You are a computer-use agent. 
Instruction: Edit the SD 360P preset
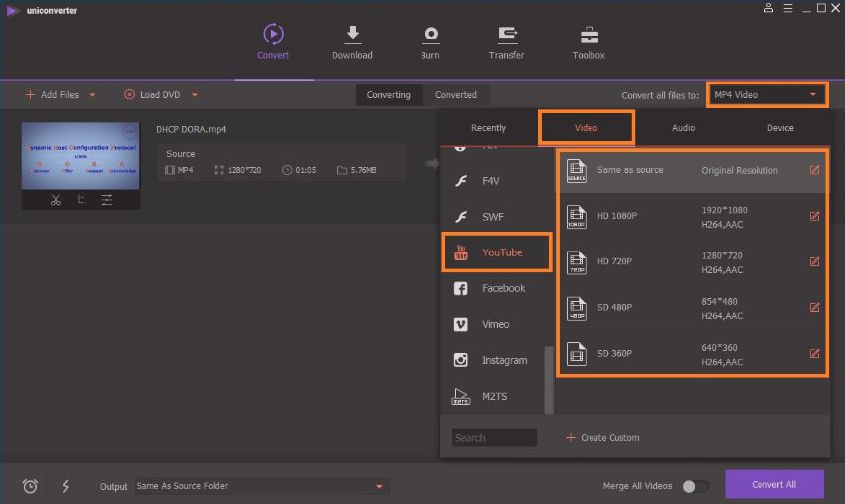pos(814,353)
